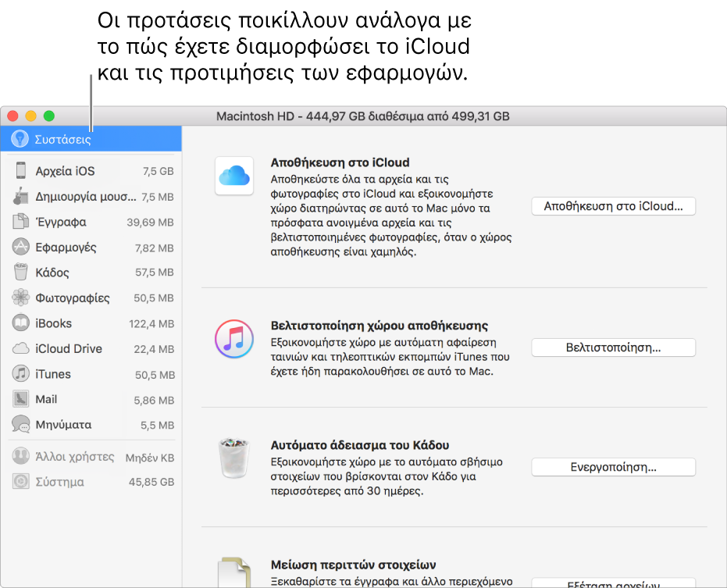
Task: Click the 39,69 MB size value
Action: pyautogui.click(x=150, y=222)
